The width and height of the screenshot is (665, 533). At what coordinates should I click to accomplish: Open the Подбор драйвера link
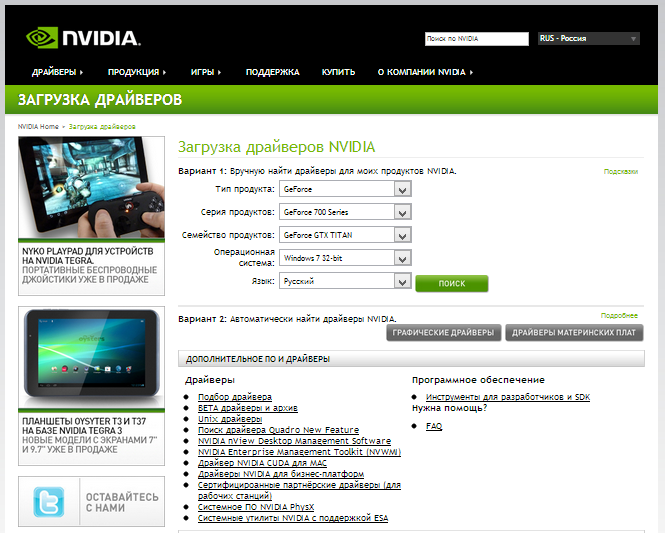[235, 397]
